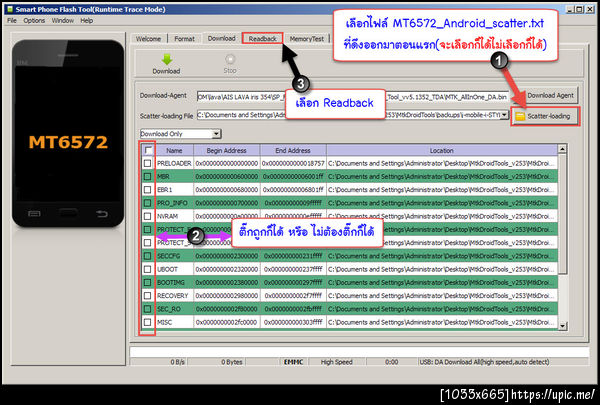Viewport: 600px width, 405px height.
Task: Select the Download tab
Action: (x=222, y=38)
